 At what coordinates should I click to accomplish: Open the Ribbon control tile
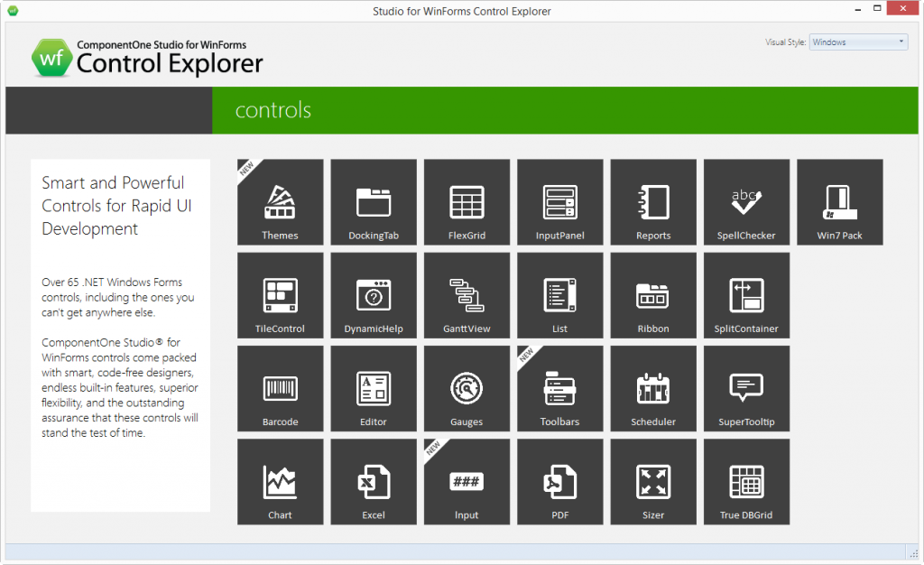(x=653, y=295)
